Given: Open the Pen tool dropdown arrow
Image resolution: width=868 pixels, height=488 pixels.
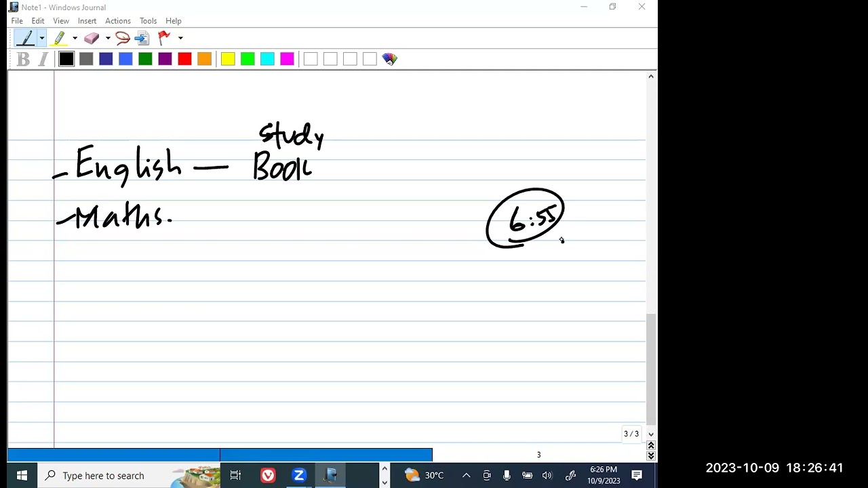Looking at the screenshot, I should (41, 38).
